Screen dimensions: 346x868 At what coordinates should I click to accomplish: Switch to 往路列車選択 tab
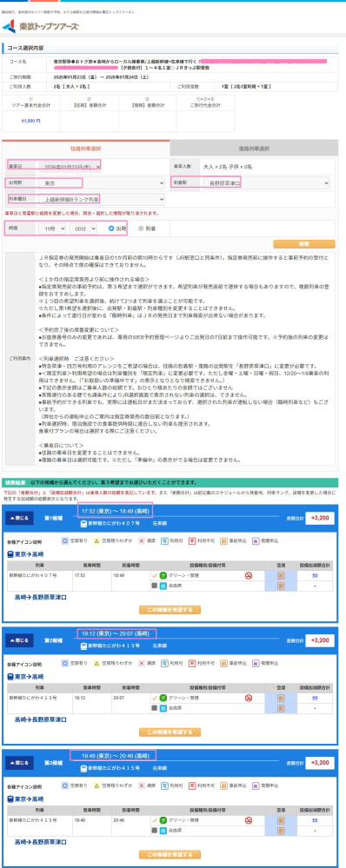click(86, 149)
